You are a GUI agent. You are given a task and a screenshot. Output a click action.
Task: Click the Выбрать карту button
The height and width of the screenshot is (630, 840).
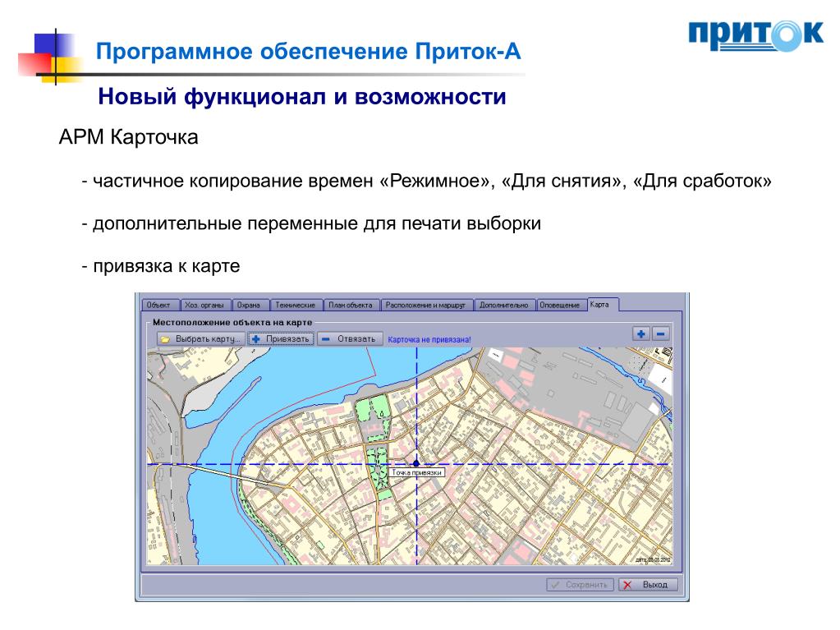pyautogui.click(x=201, y=339)
